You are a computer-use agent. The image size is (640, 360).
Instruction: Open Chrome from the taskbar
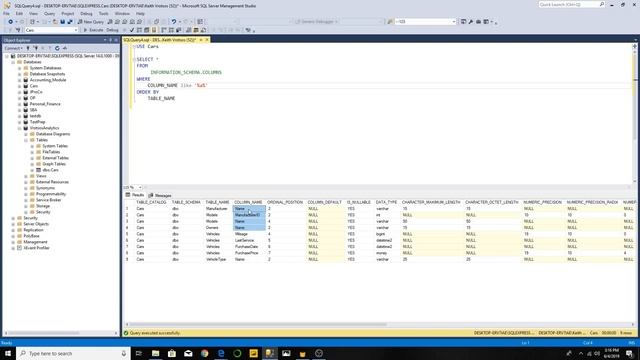[204, 353]
